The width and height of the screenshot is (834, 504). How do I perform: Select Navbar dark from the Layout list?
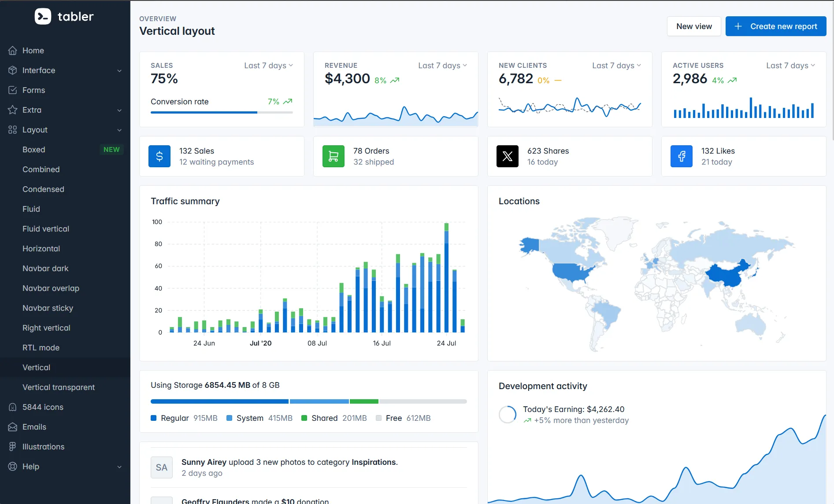click(x=45, y=268)
